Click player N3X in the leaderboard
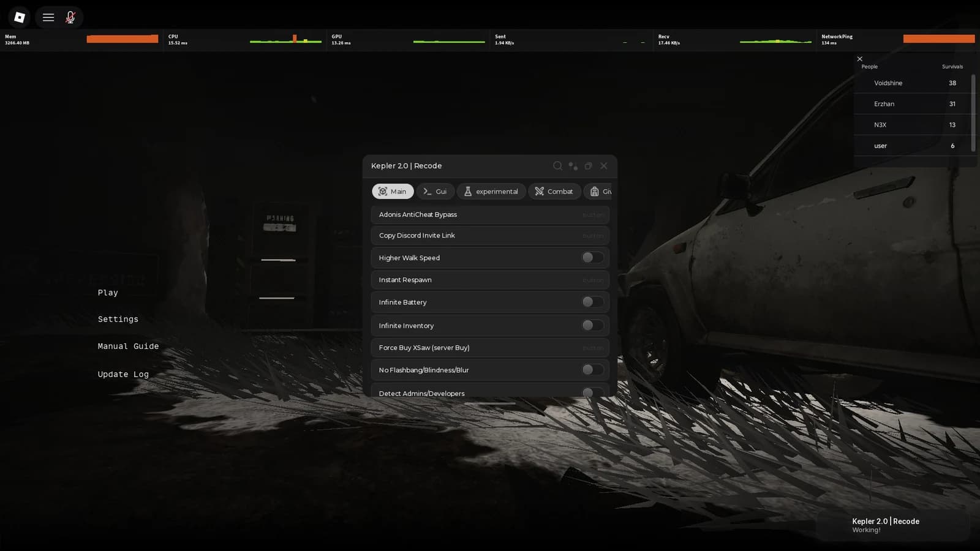This screenshot has height=551, width=980. click(x=913, y=125)
